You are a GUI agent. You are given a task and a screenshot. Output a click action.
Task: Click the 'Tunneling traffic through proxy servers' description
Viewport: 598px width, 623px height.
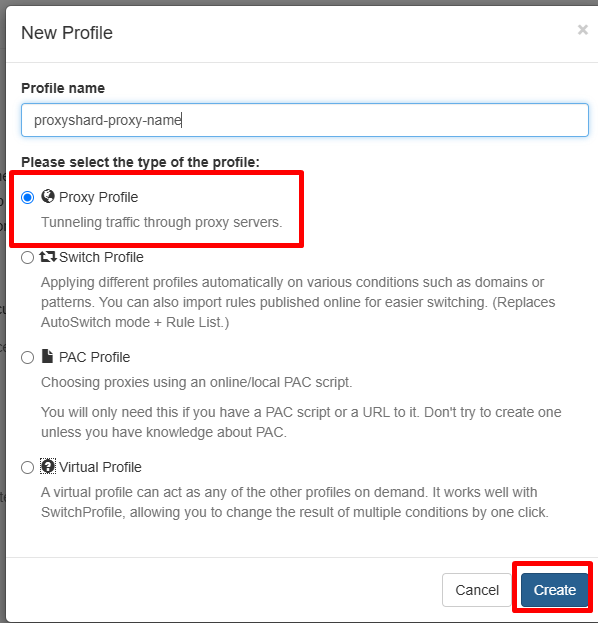[162, 222]
